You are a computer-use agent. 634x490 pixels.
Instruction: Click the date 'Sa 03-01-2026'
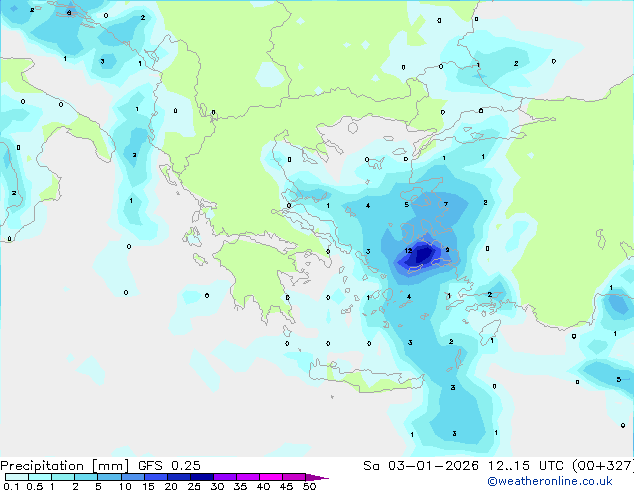[421, 466]
